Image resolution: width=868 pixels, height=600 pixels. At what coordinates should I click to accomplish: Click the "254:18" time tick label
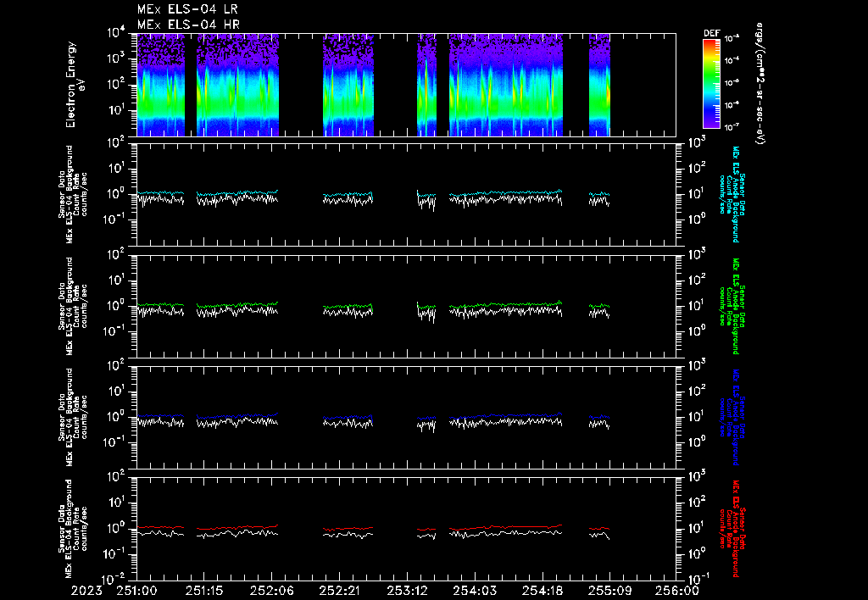coord(542,591)
